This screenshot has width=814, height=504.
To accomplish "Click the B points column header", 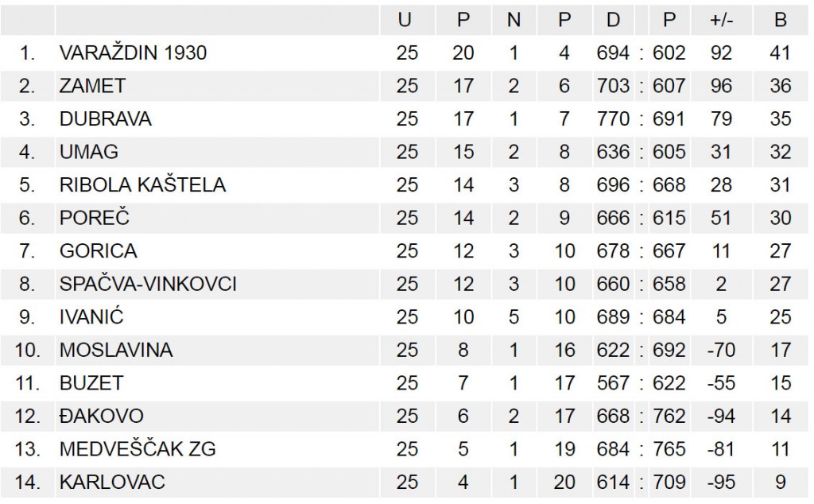I will 780,21.
